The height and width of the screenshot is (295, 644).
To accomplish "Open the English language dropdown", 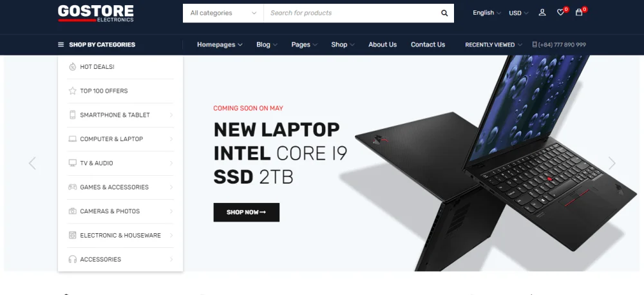I will (x=487, y=13).
